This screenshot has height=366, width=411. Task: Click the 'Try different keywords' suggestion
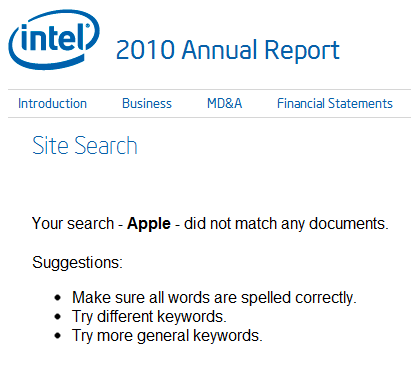pos(149,317)
